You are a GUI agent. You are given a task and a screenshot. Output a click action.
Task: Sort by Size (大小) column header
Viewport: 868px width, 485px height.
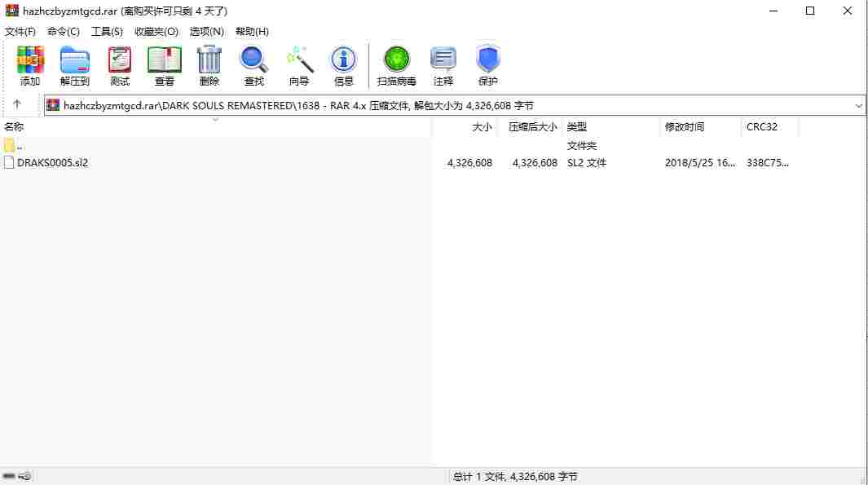click(482, 127)
